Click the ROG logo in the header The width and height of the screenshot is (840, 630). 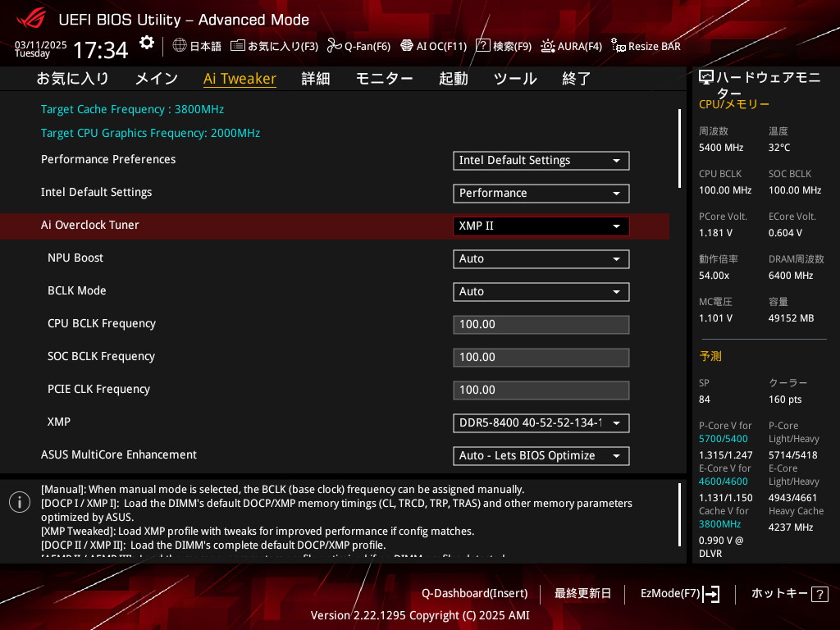coord(31,19)
